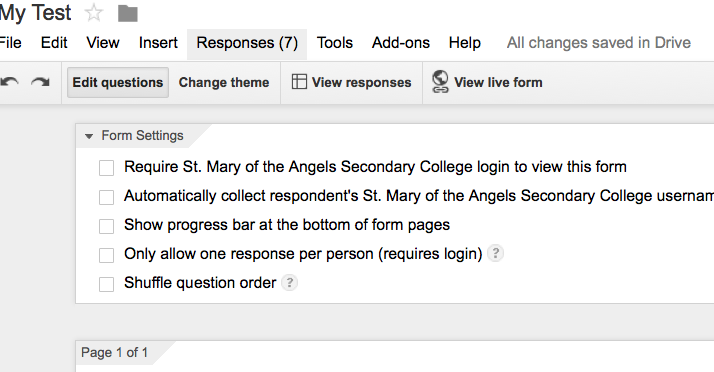Open the Responses (7) menu
The height and width of the screenshot is (372, 714).
[x=247, y=43]
